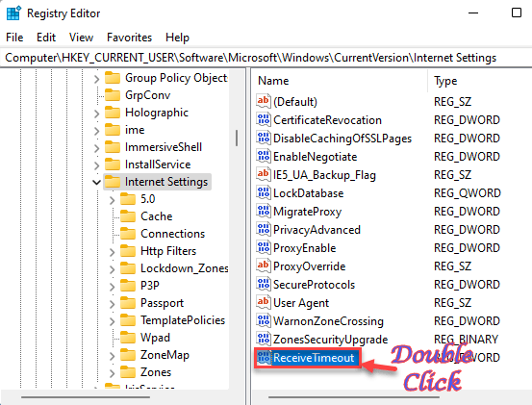Collapse the Internet Settings key
The width and height of the screenshot is (532, 405).
(97, 182)
